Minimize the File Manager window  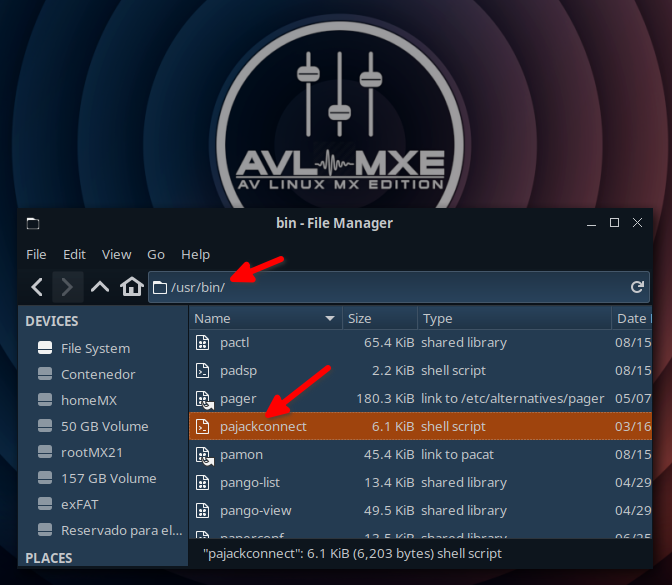591,223
